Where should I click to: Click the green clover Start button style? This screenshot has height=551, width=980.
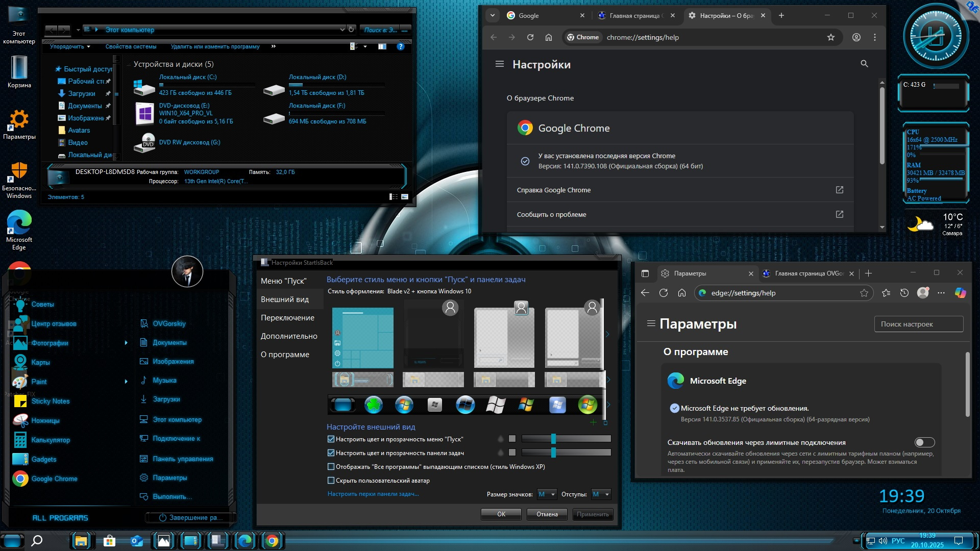[x=374, y=405]
